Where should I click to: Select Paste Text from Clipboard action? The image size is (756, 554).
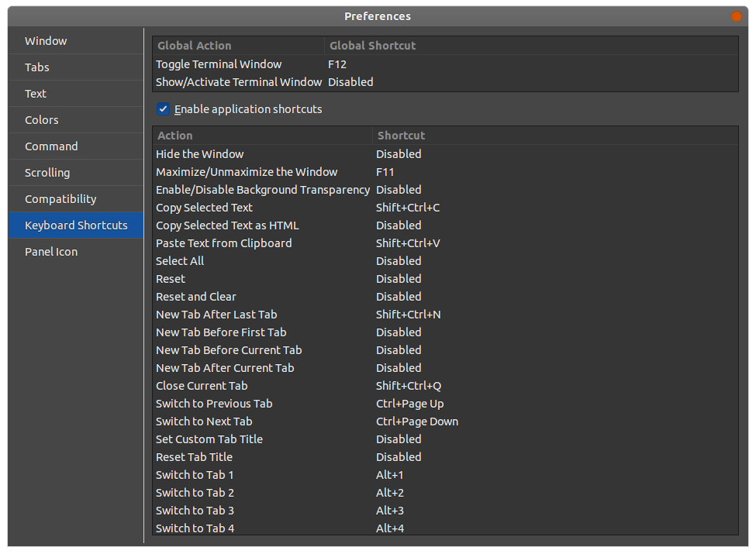pos(224,243)
